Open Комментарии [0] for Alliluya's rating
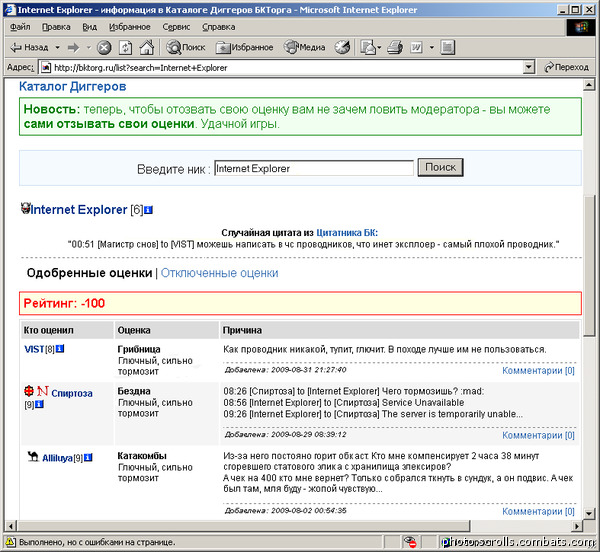 coord(538,511)
